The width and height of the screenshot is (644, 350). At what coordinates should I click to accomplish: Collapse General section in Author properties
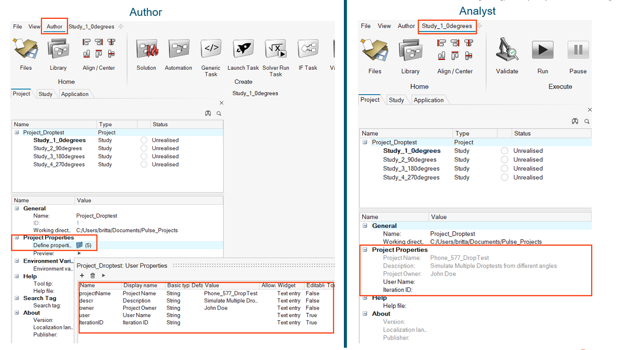pos(17,208)
